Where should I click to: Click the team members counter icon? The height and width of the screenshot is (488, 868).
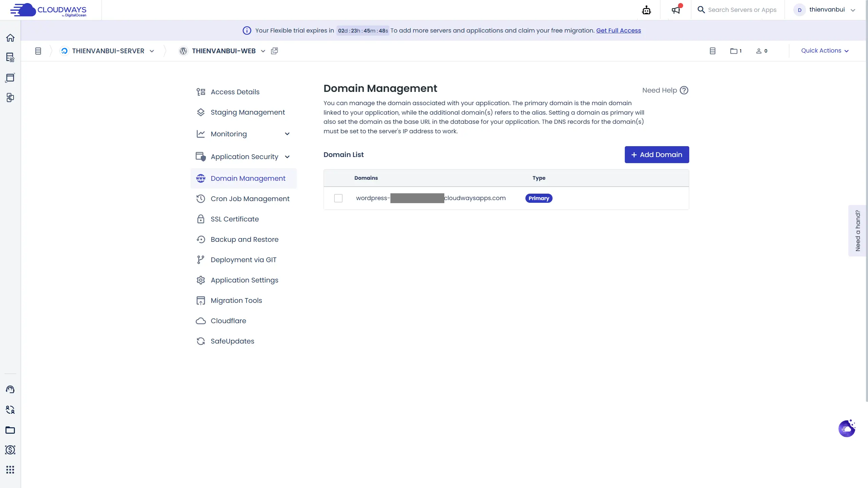[x=761, y=51]
